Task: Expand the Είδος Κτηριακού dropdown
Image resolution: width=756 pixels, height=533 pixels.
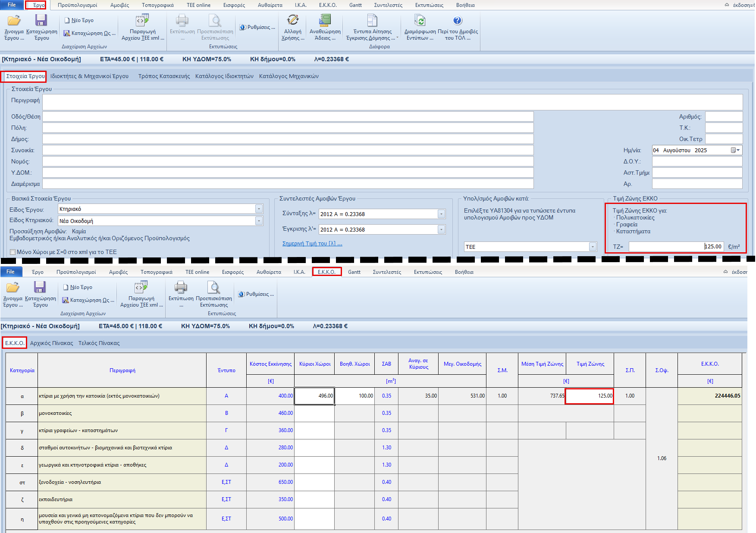Action: click(x=259, y=221)
